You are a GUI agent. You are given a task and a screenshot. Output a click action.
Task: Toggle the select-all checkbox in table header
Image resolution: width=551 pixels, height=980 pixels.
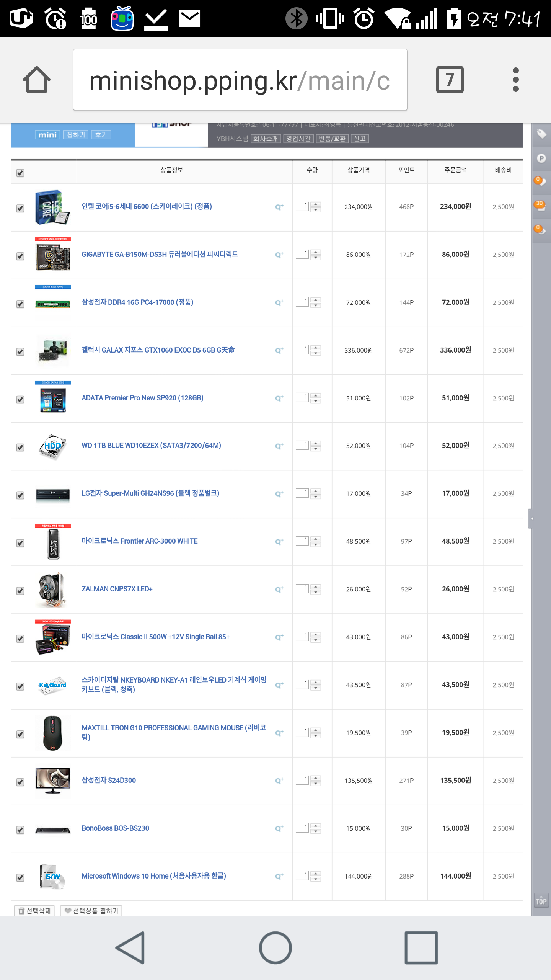click(x=20, y=173)
